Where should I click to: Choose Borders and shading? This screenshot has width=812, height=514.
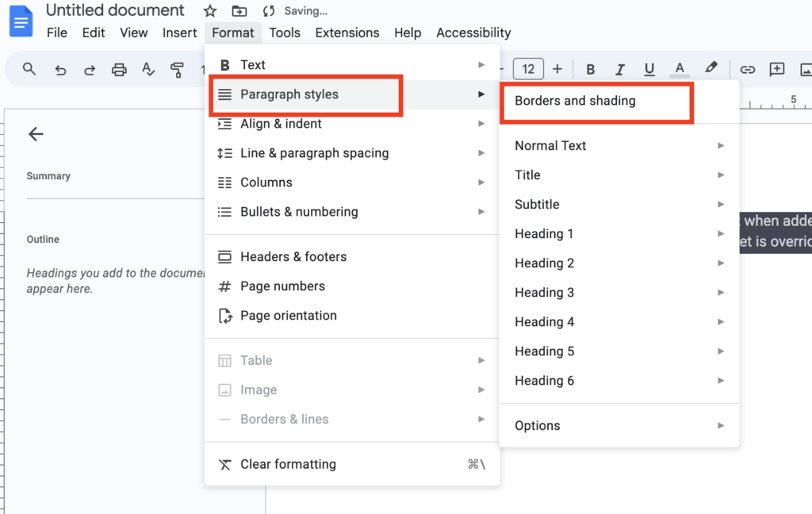[574, 101]
